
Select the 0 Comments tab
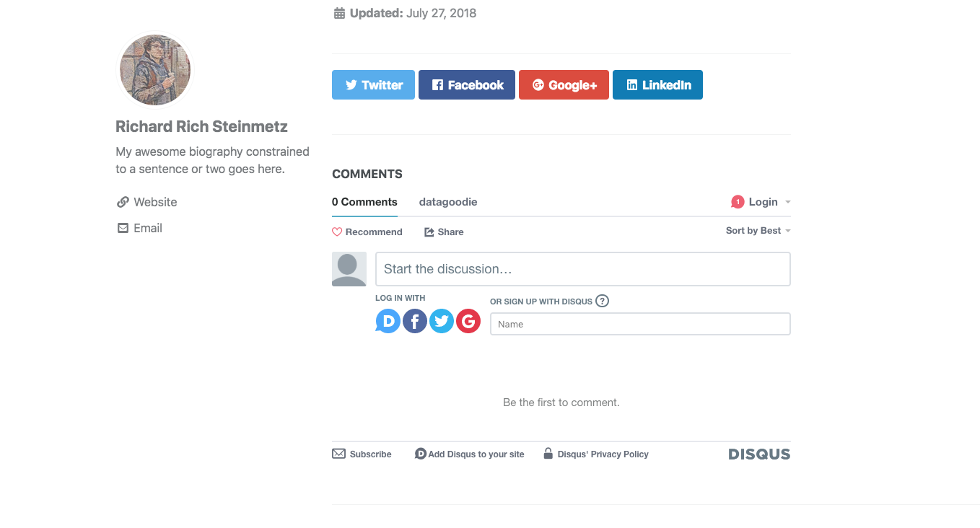coord(364,202)
